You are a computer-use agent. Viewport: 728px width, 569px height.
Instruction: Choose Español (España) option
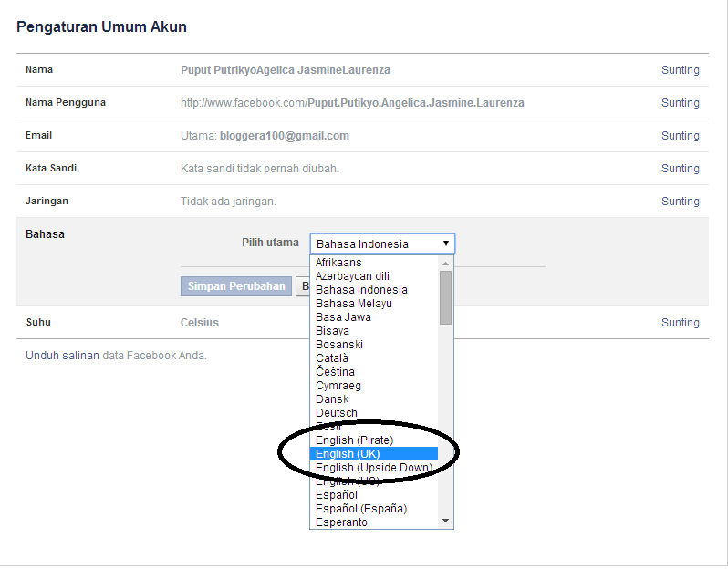click(x=374, y=509)
